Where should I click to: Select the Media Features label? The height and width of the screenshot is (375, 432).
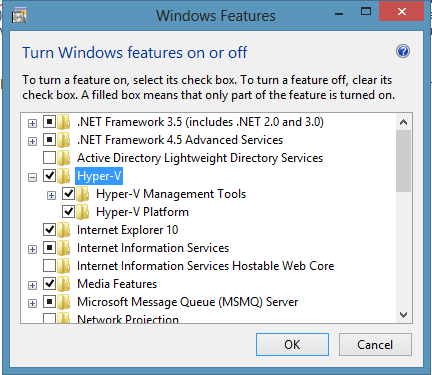coord(117,284)
